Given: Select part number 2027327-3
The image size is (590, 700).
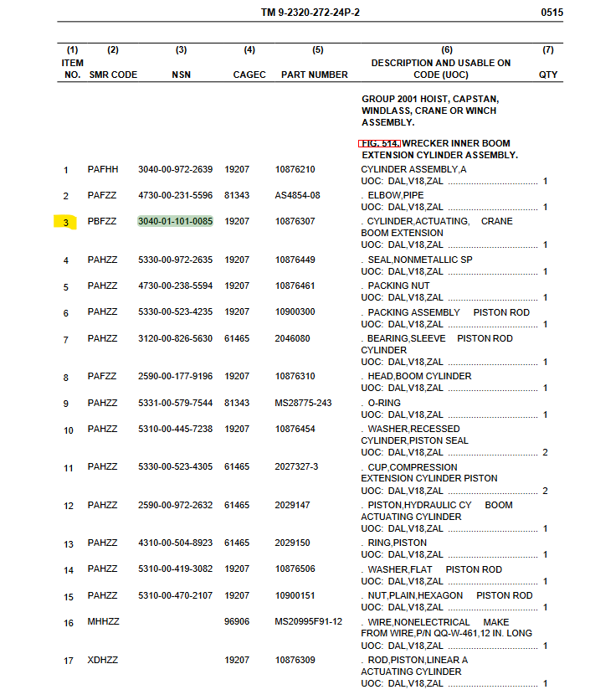Looking at the screenshot, I should point(297,467).
